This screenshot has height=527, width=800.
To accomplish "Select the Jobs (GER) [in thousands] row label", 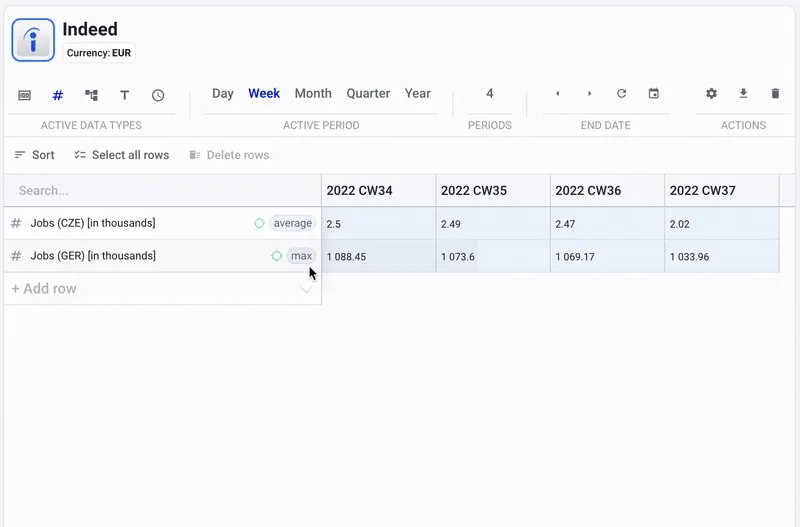I will coord(93,256).
